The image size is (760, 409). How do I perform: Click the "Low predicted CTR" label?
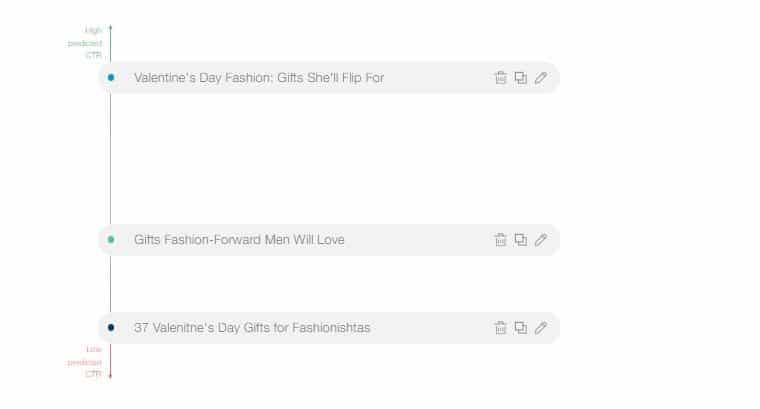(x=85, y=362)
